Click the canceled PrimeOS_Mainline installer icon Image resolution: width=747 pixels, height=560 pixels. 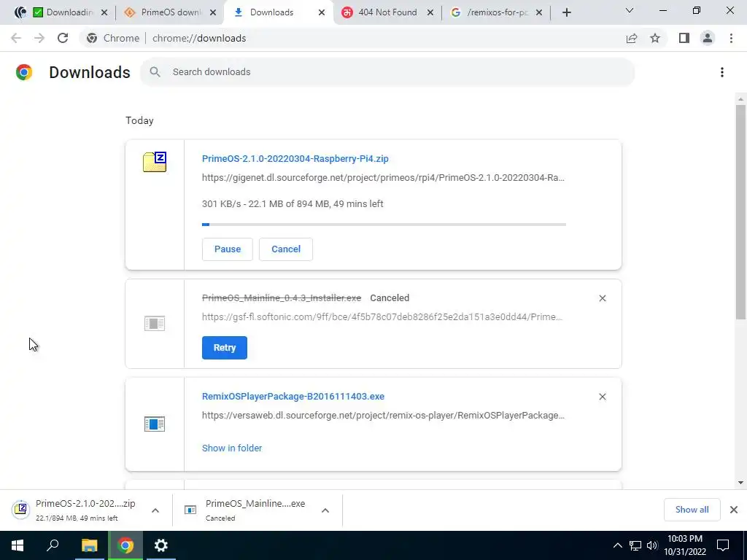pos(155,324)
